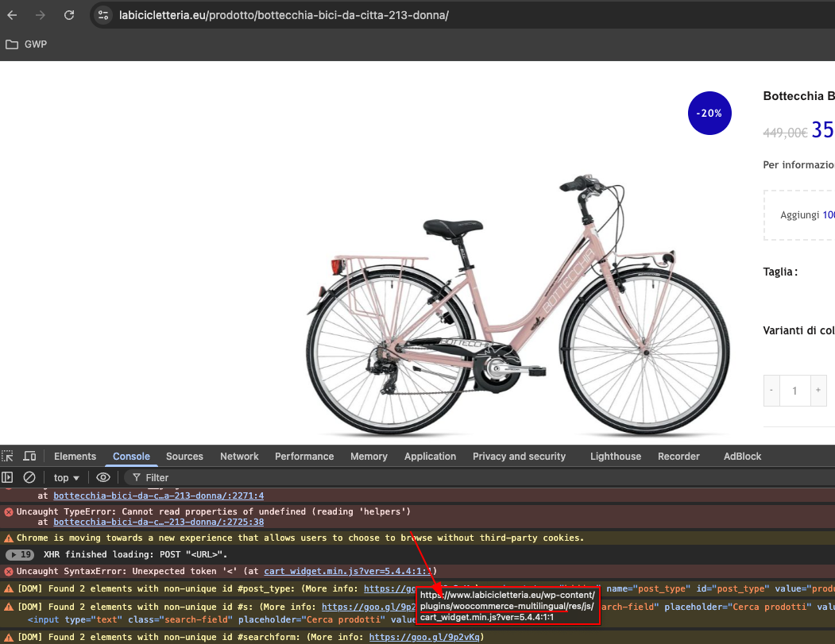The height and width of the screenshot is (644, 835).
Task: Click the browser forward arrow
Action: coord(41,15)
